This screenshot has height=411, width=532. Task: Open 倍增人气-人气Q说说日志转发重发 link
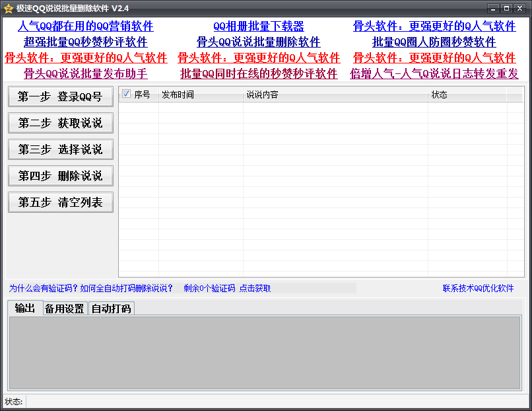pos(434,74)
